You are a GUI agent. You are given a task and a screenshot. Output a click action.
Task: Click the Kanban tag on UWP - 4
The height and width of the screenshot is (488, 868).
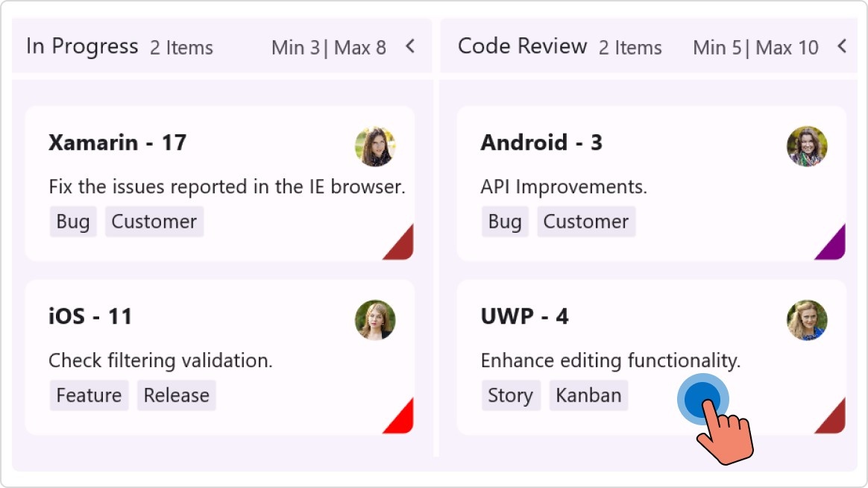(588, 395)
